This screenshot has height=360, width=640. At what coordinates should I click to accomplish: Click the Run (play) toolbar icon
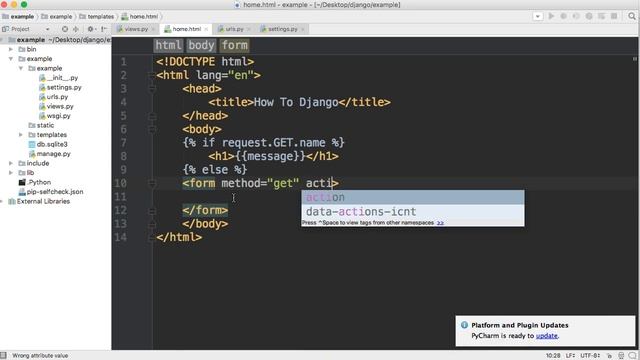point(551,16)
